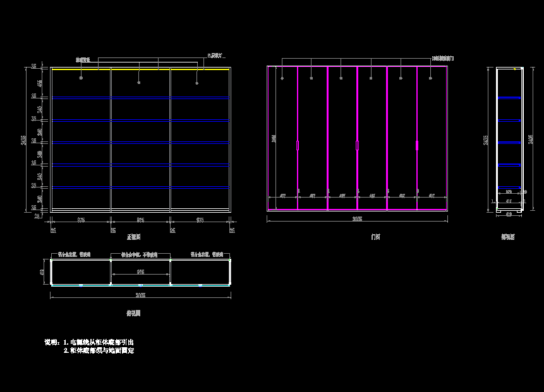Click the 门图 door view title
This screenshot has height=392, width=544.
375,237
